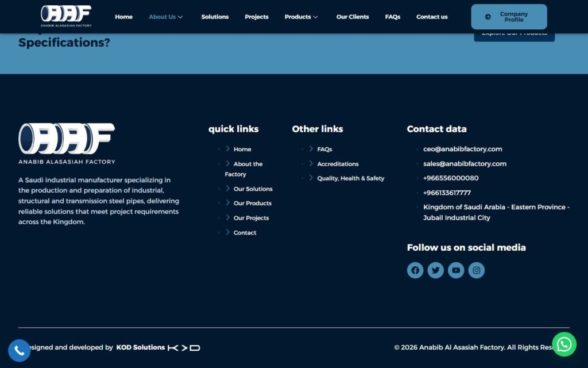The width and height of the screenshot is (588, 368).
Task: Tap the floating phone call button
Action: point(19,351)
